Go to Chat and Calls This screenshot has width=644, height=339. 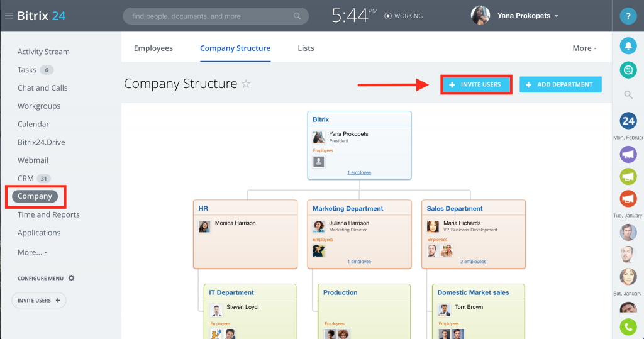tap(42, 88)
